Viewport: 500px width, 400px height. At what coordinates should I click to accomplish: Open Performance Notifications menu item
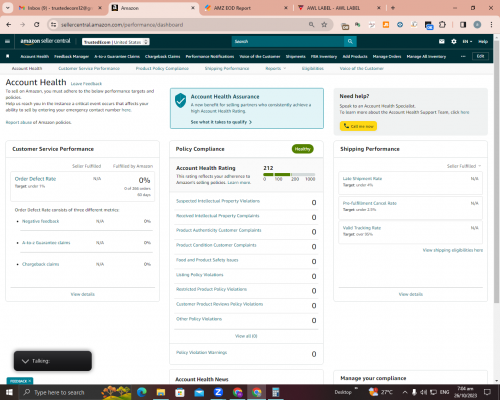pos(210,56)
